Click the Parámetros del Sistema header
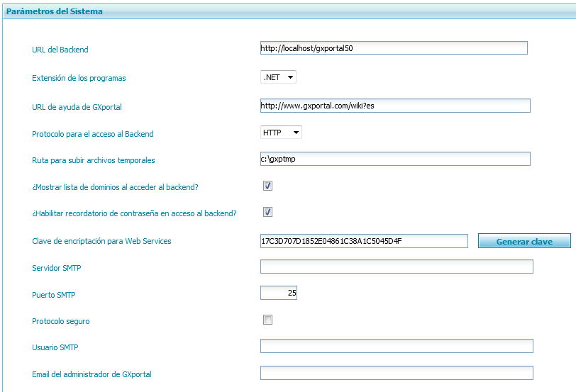Viewport: 576px width, 392px height. [55, 11]
